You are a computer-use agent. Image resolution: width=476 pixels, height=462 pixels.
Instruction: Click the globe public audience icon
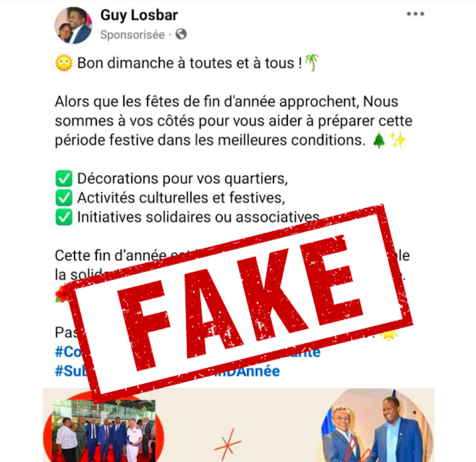tap(181, 34)
